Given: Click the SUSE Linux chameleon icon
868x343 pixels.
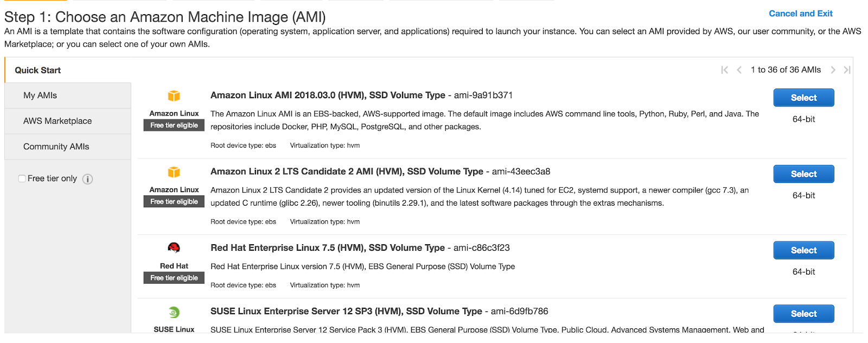Looking at the screenshot, I should pos(174,312).
